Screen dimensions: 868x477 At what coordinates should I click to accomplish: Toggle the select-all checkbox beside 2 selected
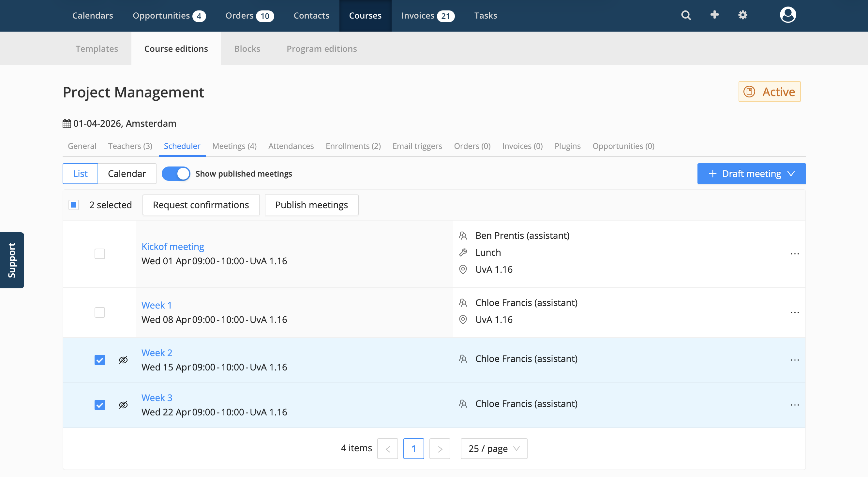pos(74,205)
